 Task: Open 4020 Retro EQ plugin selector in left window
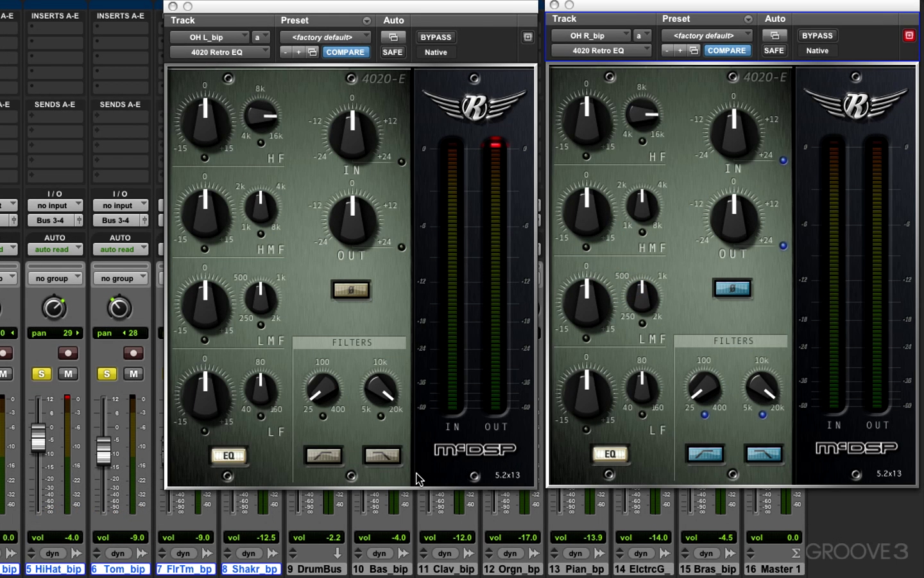(x=219, y=52)
